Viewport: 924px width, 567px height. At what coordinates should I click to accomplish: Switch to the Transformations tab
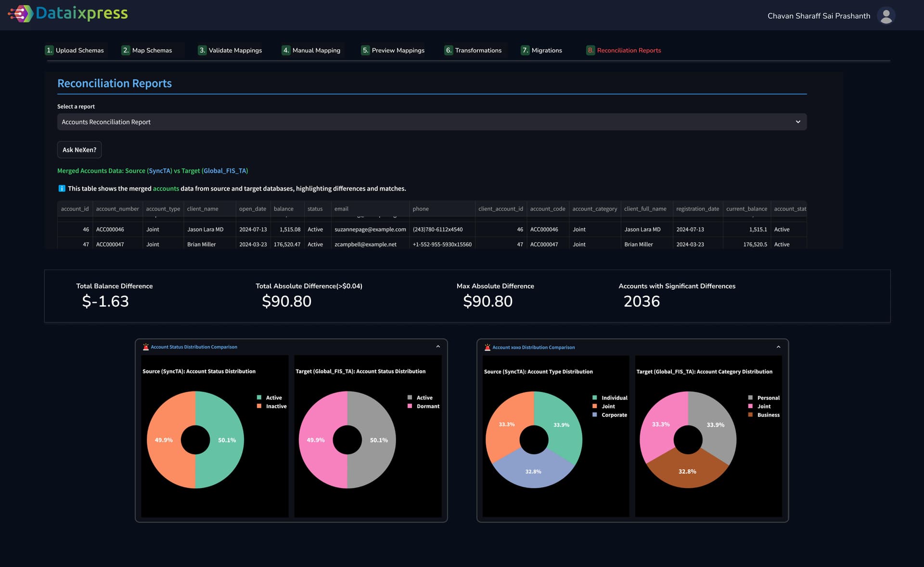478,50
